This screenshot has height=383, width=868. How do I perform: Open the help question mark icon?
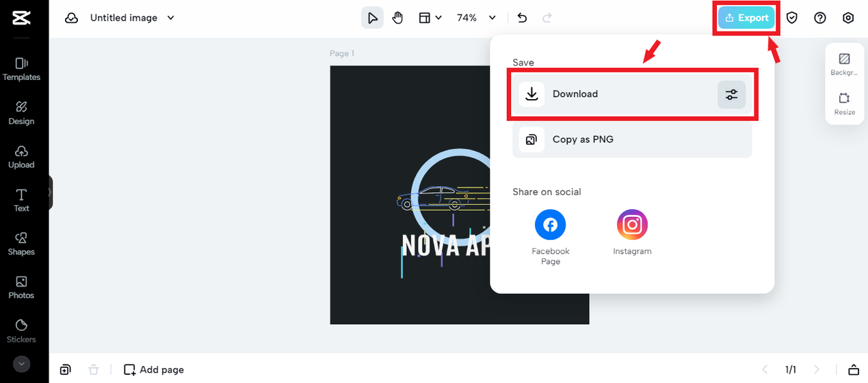820,18
